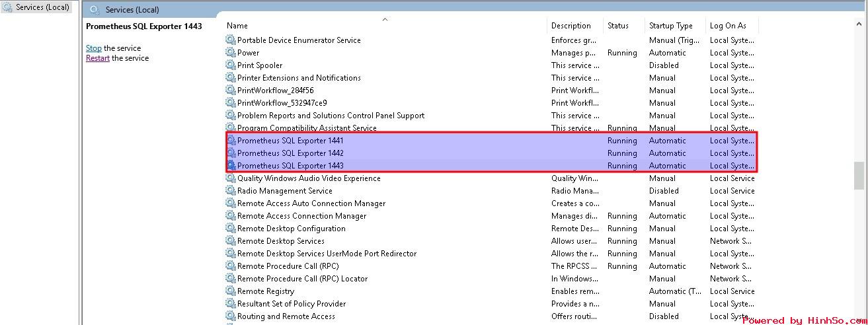Select the Radio Management Service name
This screenshot has width=868, height=325.
pyautogui.click(x=285, y=191)
